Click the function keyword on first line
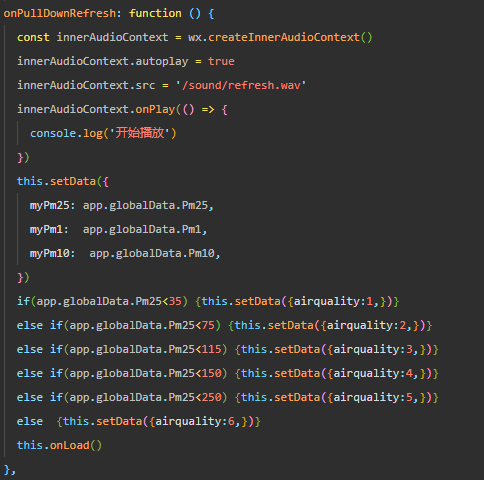This screenshot has height=480, width=484. click(155, 13)
